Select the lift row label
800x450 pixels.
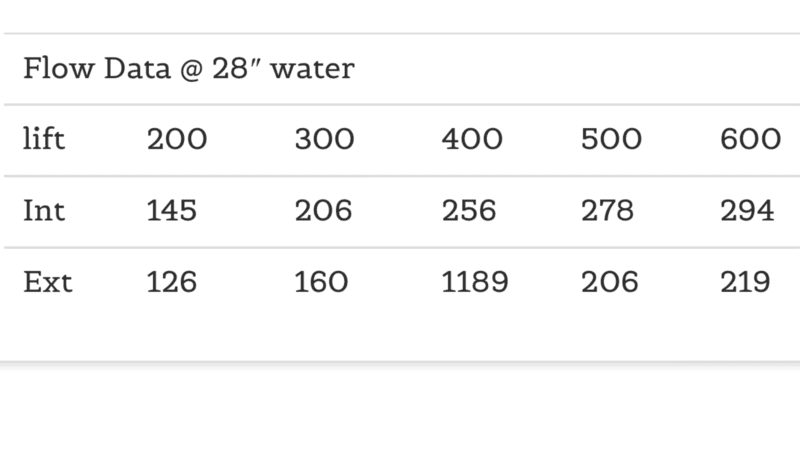[x=44, y=138]
